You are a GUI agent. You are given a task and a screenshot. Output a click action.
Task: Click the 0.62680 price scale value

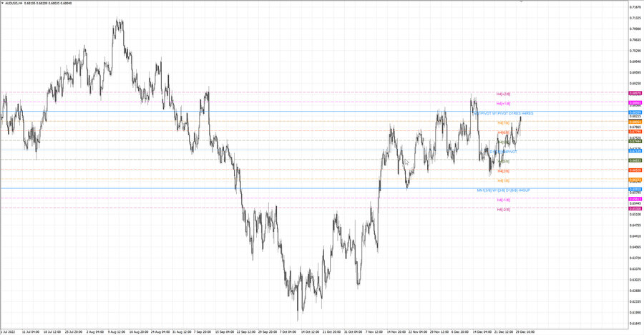coord(635,291)
